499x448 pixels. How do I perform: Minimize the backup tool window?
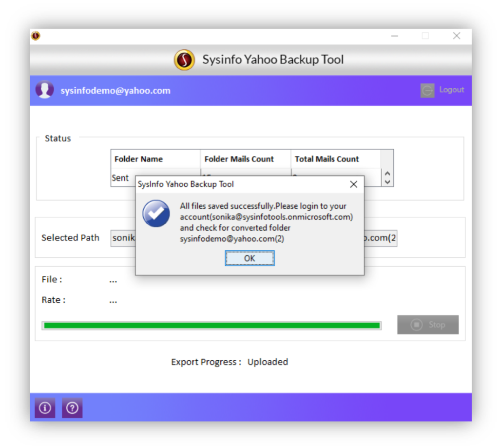(x=395, y=36)
